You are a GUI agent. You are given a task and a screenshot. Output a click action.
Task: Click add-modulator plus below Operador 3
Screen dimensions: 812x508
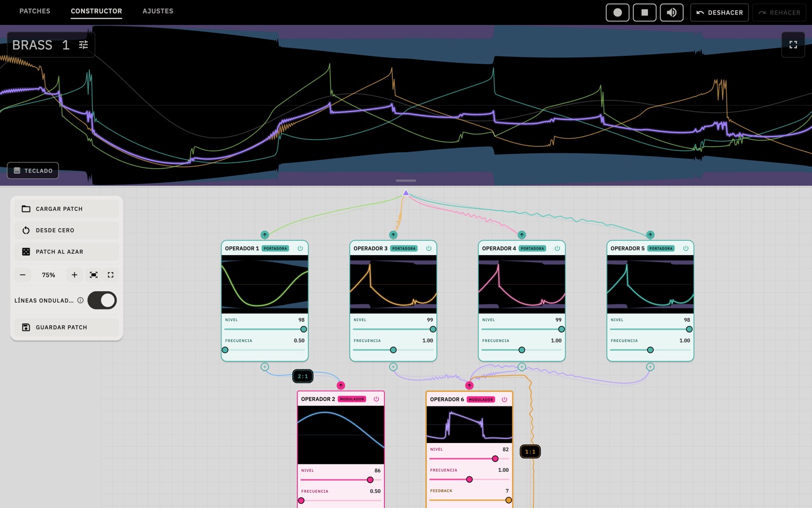point(393,367)
